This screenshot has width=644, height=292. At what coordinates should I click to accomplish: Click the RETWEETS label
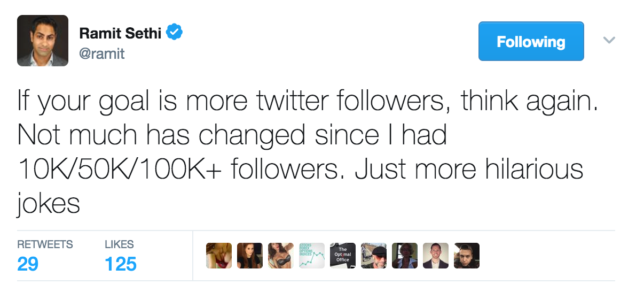[x=45, y=244]
